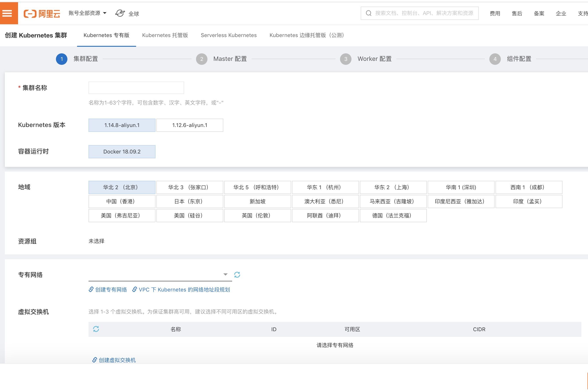Select region 新加坡

(257, 202)
